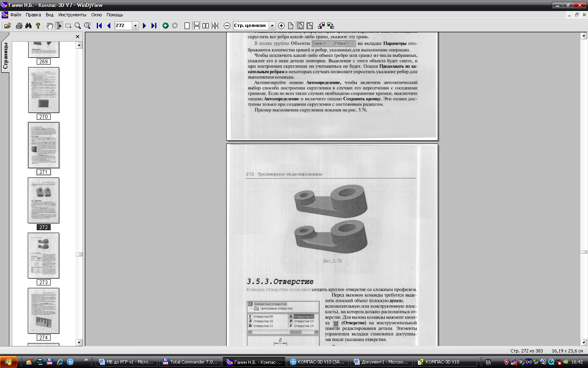Click the Print icon in toolbar
588x368 pixels.
[x=19, y=26]
